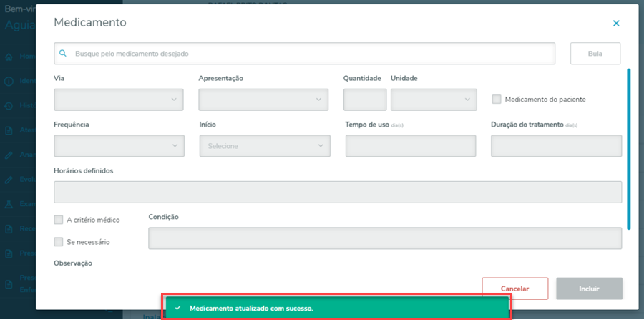
Task: Click the 'Medicamento atualizado com sucesso.' notification
Action: pos(337,308)
